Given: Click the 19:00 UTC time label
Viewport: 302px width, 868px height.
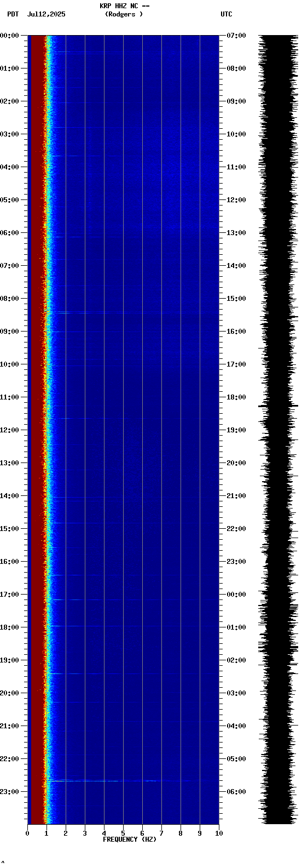Looking at the screenshot, I should pyautogui.click(x=236, y=430).
